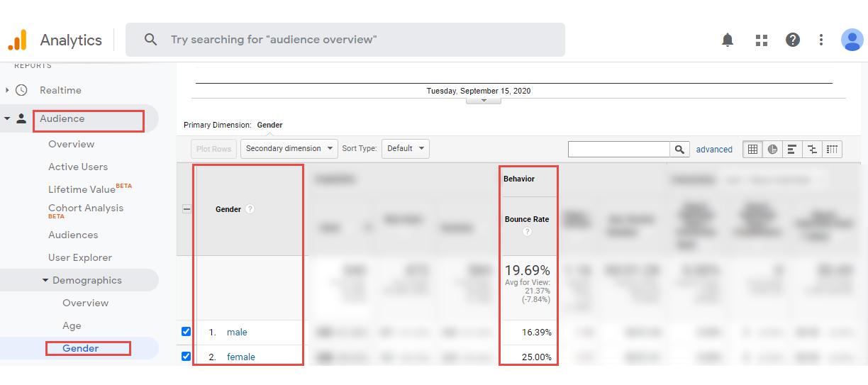Open the Demographics Overview report
Image resolution: width=868 pixels, height=385 pixels.
(x=85, y=303)
